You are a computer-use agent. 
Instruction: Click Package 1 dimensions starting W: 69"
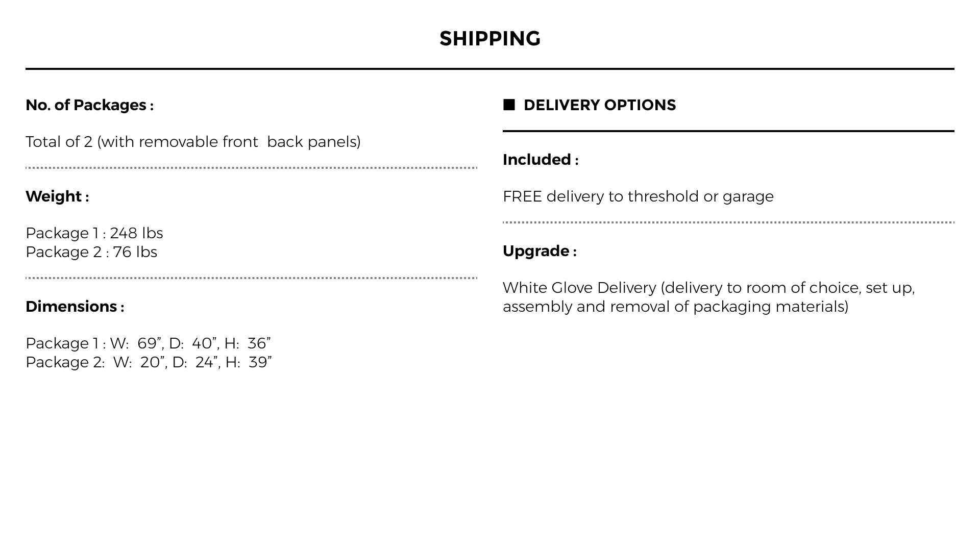[148, 343]
